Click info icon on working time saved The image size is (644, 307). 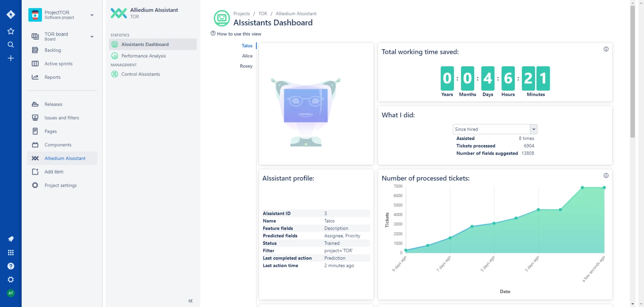(606, 49)
